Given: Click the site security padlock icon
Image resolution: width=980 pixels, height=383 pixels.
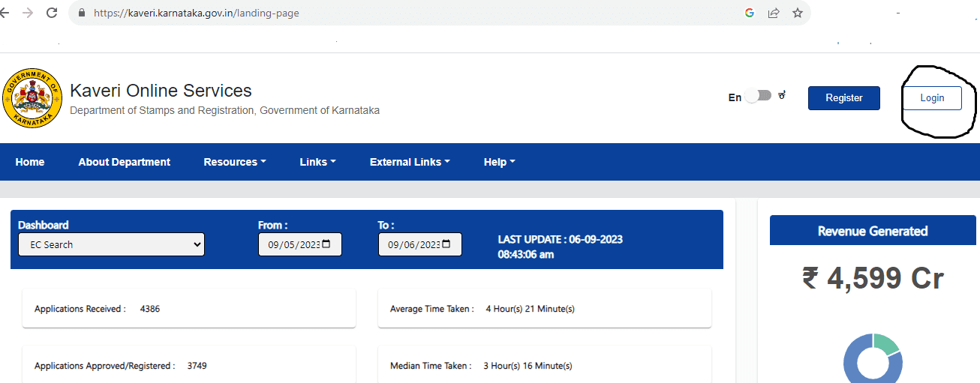Looking at the screenshot, I should point(82,13).
